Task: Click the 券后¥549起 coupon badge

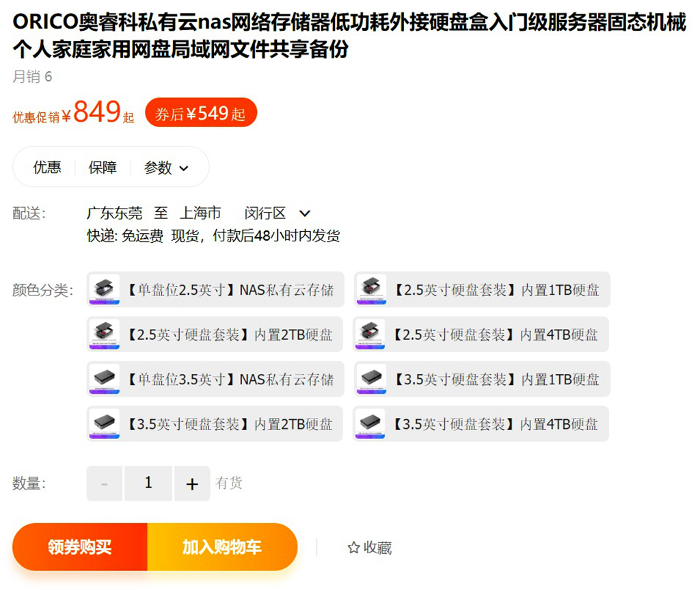Action: (201, 111)
